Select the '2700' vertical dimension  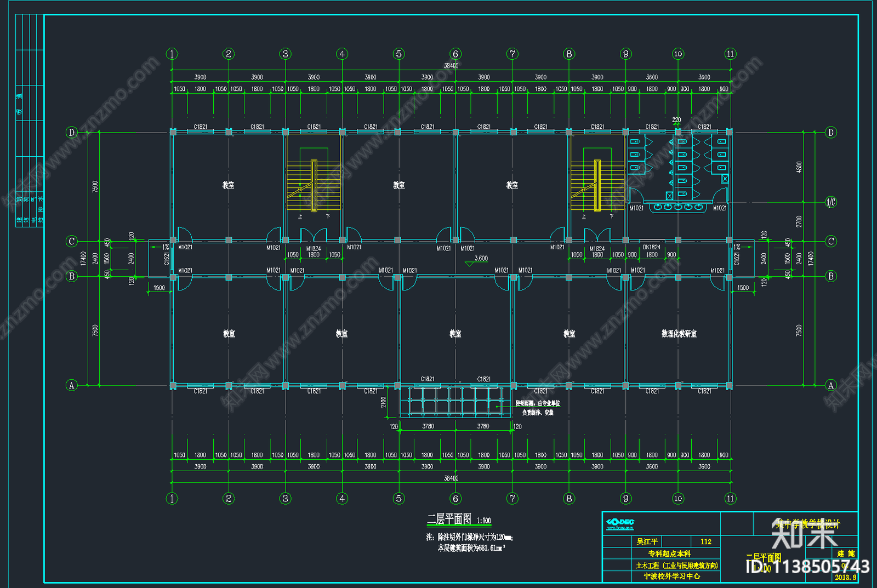coord(799,221)
